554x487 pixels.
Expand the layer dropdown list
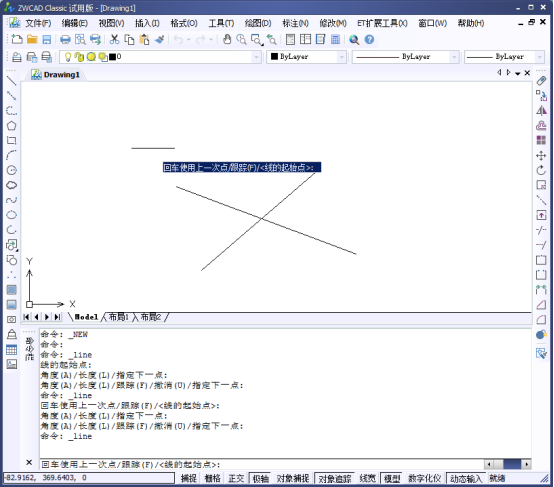257,57
